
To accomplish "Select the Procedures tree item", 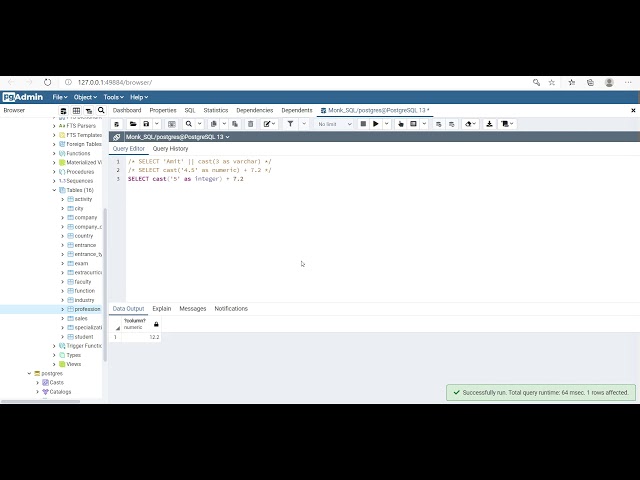I will click(x=80, y=172).
